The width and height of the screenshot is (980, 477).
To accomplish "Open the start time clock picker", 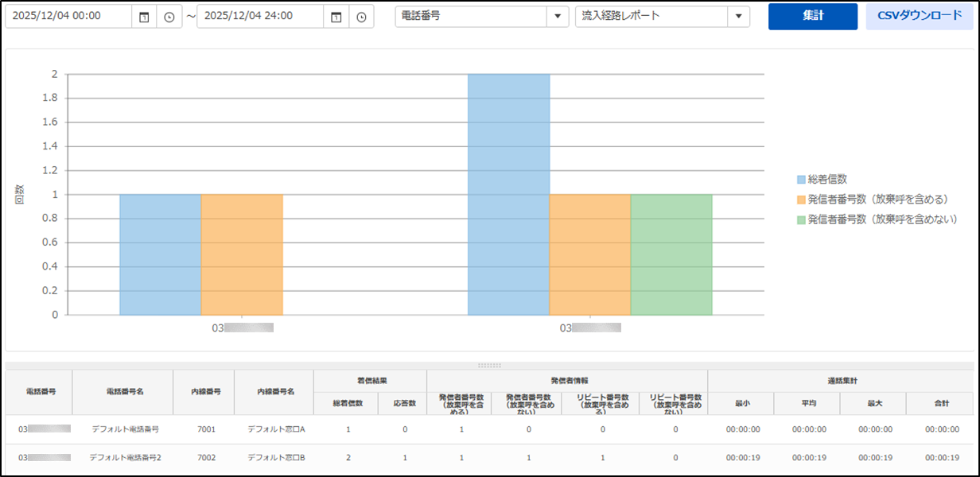I will click(x=169, y=17).
